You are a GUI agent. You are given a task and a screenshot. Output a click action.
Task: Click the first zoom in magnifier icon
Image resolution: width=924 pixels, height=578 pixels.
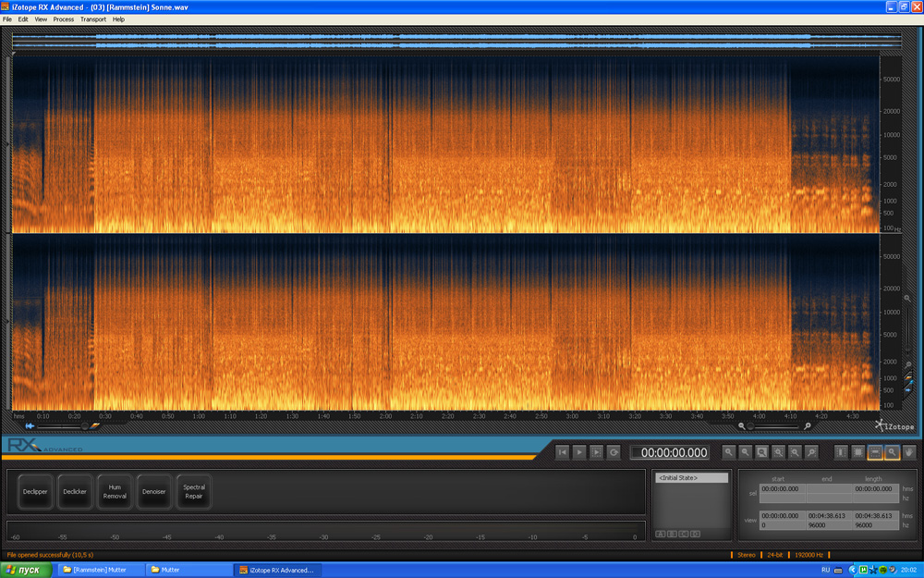pos(729,452)
